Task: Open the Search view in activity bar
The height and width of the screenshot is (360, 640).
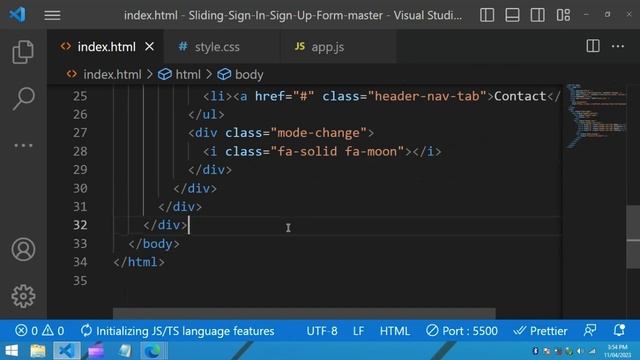Action: click(23, 98)
